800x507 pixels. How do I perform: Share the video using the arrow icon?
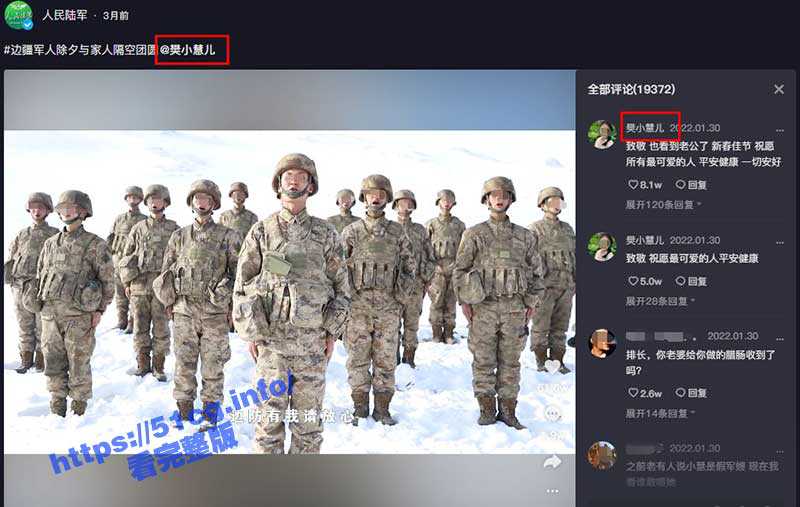552,462
